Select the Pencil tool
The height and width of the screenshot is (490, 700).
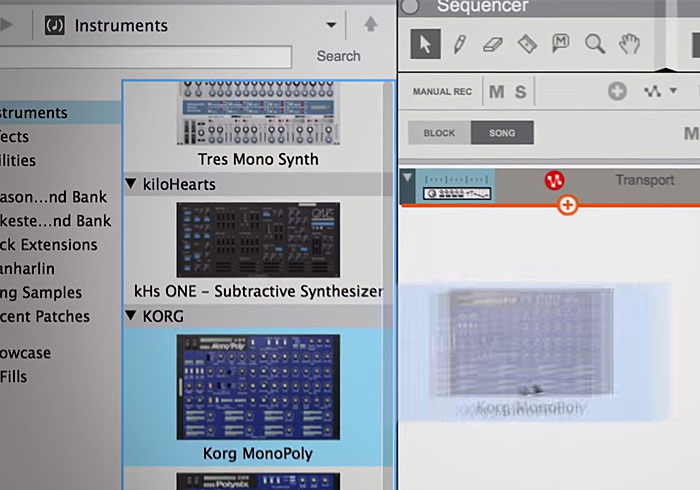(x=460, y=44)
